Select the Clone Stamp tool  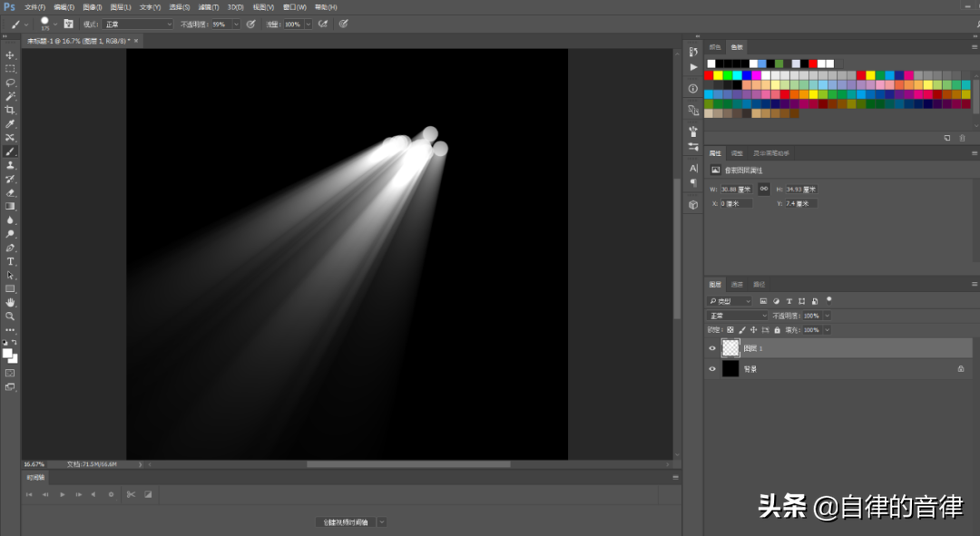pos(10,165)
